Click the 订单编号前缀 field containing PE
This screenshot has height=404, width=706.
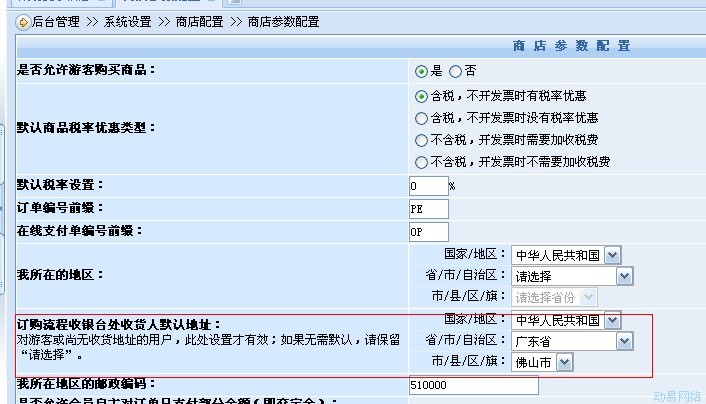pos(428,208)
